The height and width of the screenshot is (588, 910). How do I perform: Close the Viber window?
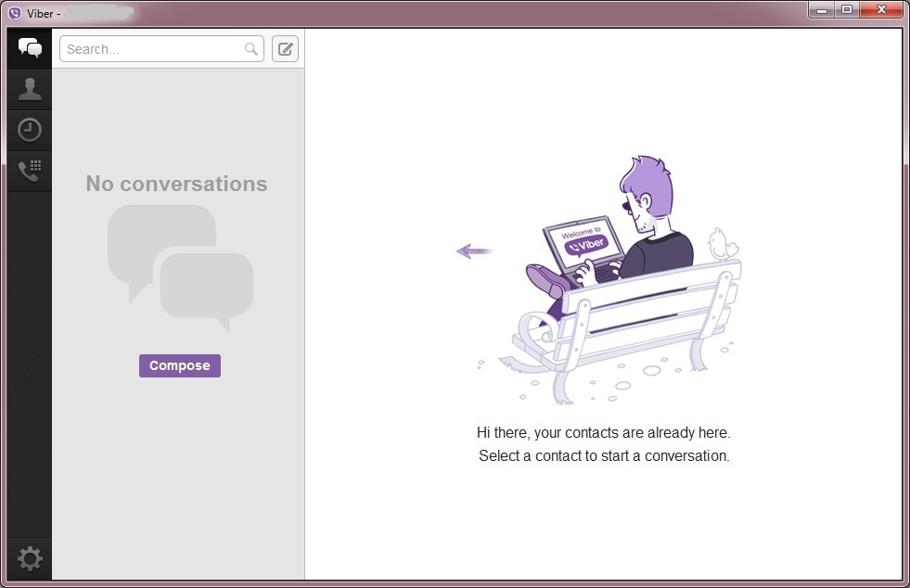[x=881, y=10]
